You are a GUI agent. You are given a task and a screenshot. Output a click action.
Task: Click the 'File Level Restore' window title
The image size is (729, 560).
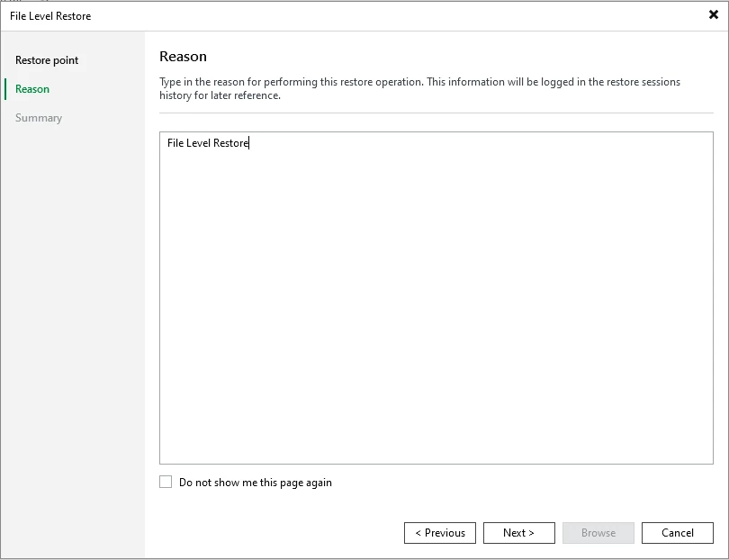pyautogui.click(x=50, y=16)
